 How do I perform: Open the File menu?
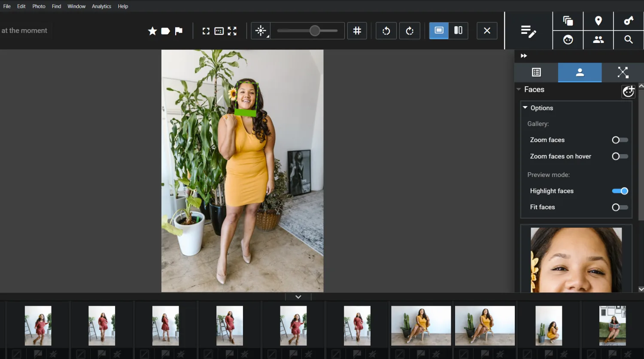7,6
